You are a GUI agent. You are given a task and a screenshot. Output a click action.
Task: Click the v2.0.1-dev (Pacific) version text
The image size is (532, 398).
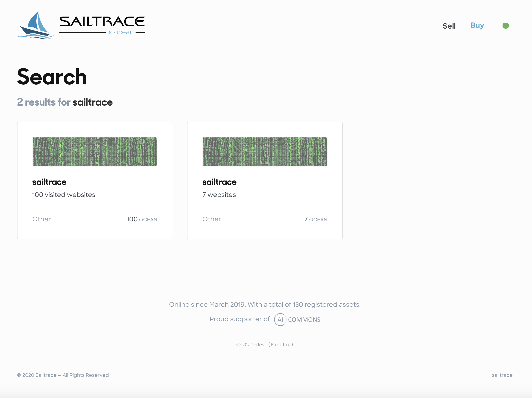tap(265, 345)
